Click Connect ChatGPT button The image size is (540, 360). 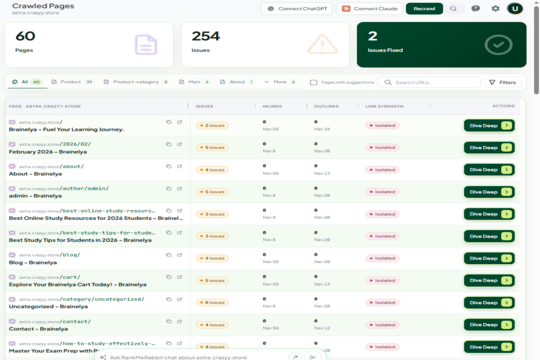click(x=297, y=9)
